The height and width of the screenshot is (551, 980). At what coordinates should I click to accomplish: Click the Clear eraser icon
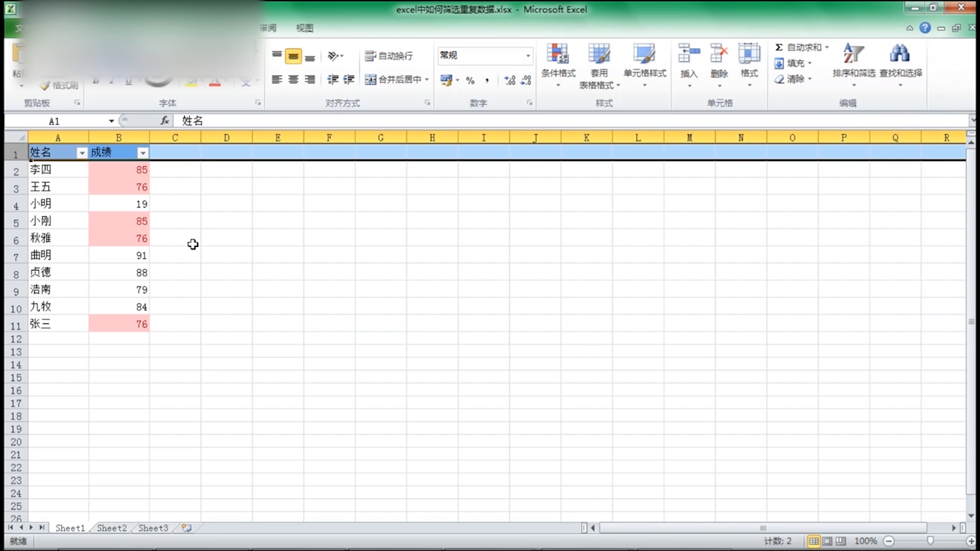(x=779, y=79)
